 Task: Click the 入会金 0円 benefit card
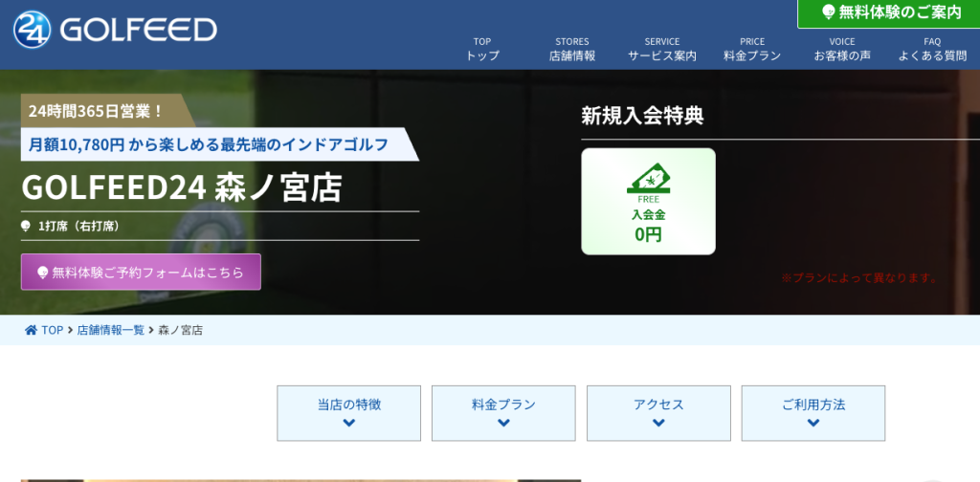coord(648,202)
